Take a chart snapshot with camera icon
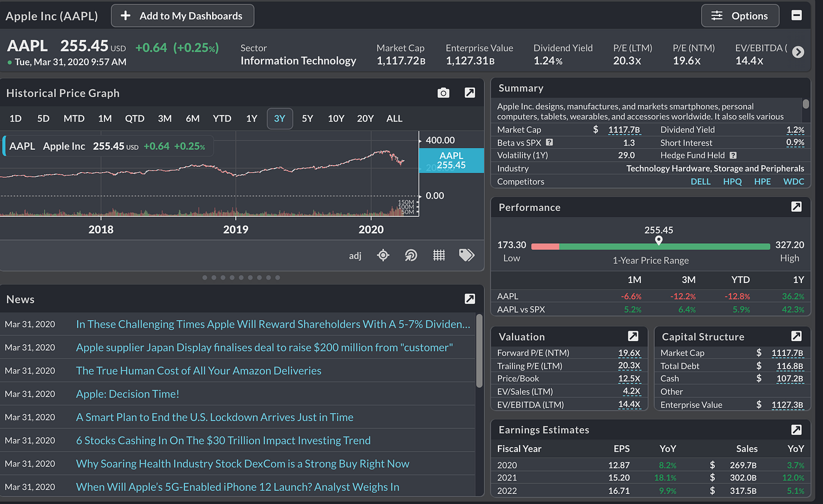The height and width of the screenshot is (504, 823). [x=443, y=93]
